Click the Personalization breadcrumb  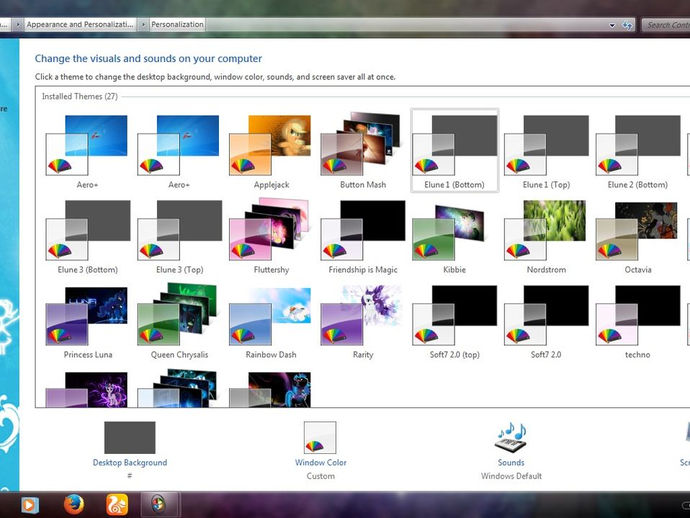(x=177, y=25)
